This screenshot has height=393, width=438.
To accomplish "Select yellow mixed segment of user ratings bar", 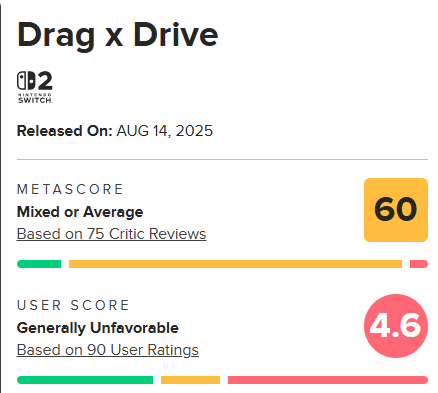I will [x=190, y=380].
